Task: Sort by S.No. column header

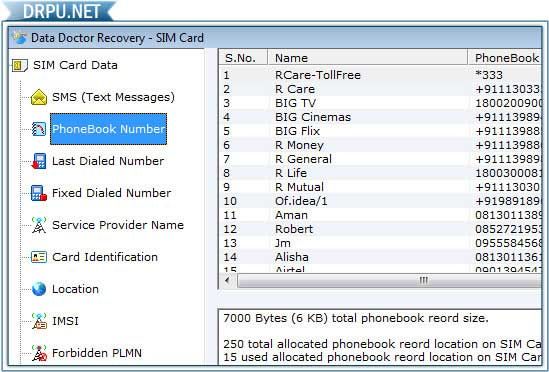Action: (243, 58)
